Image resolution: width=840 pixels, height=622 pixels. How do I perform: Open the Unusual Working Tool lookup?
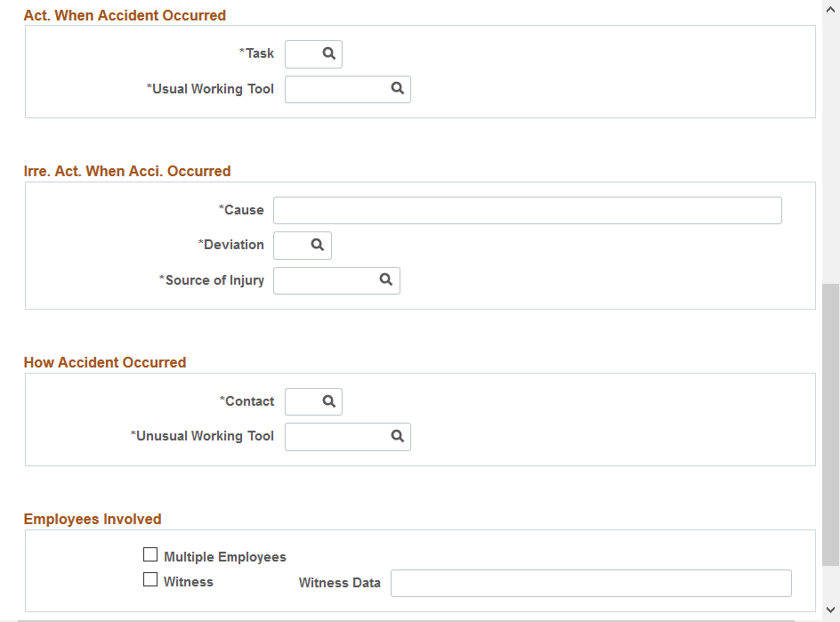(x=397, y=436)
